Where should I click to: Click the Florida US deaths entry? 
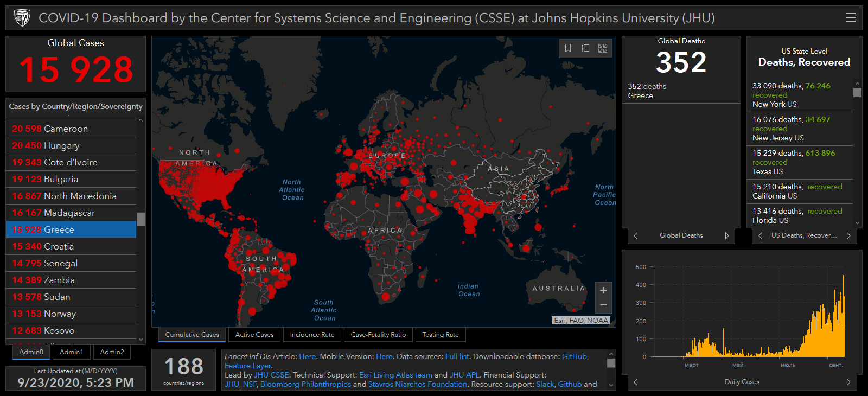(x=800, y=215)
